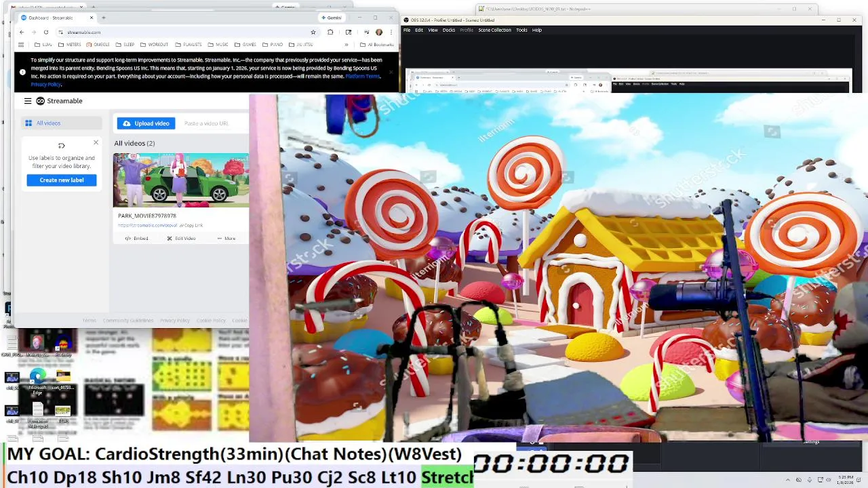The image size is (868, 488).
Task: Click Copy Link under the video
Action: (x=192, y=225)
